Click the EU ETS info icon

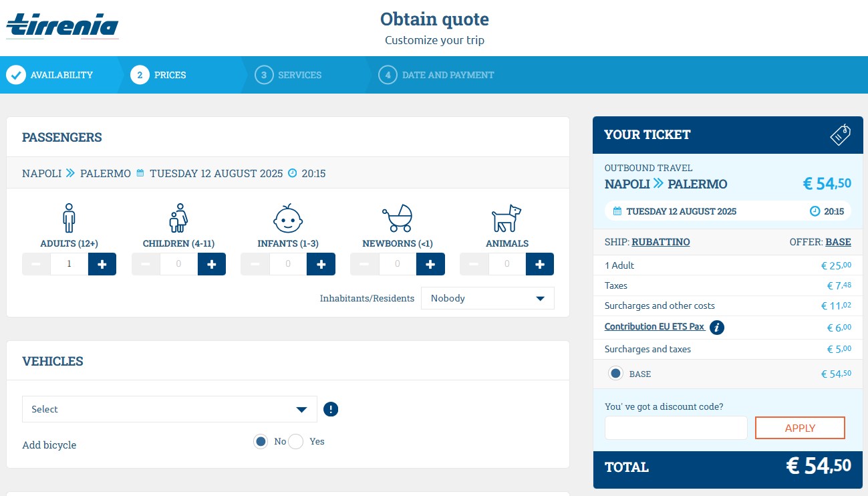pyautogui.click(x=717, y=328)
